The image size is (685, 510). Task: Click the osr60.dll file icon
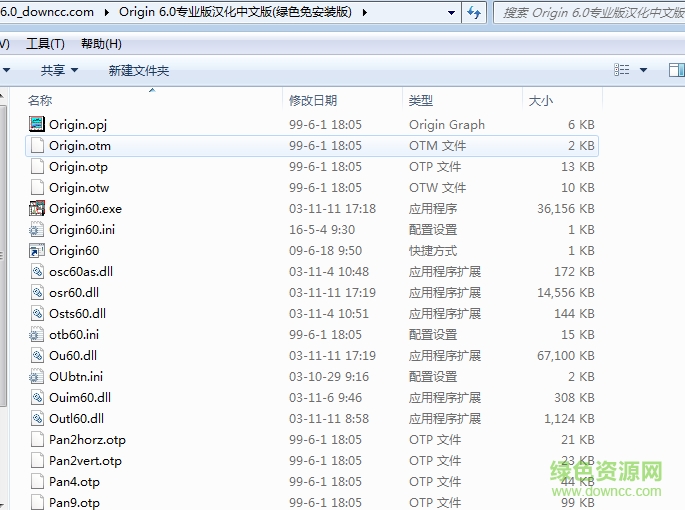pyautogui.click(x=37, y=292)
